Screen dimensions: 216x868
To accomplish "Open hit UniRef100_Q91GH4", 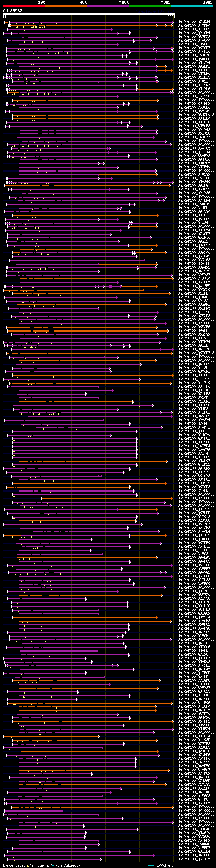I will tap(194, 33).
